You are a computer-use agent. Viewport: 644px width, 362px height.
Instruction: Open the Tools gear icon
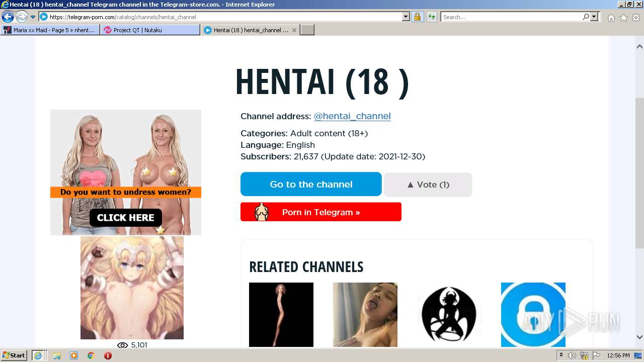coord(636,18)
